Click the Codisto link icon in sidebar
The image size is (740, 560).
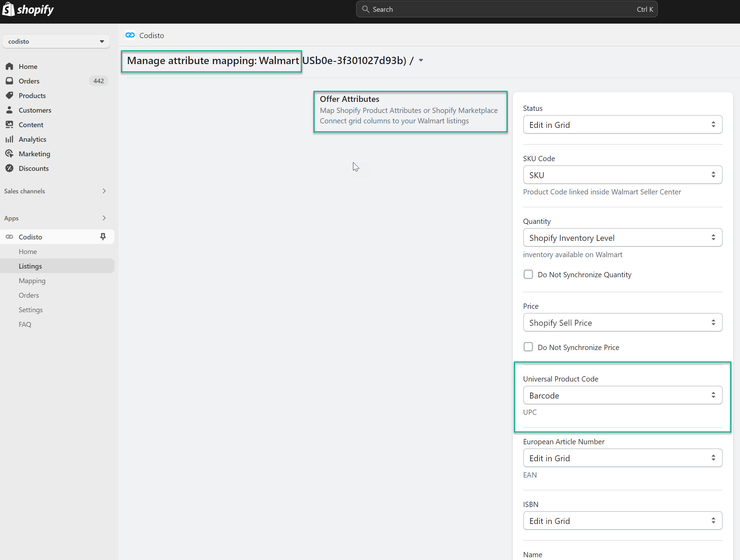[x=9, y=237]
